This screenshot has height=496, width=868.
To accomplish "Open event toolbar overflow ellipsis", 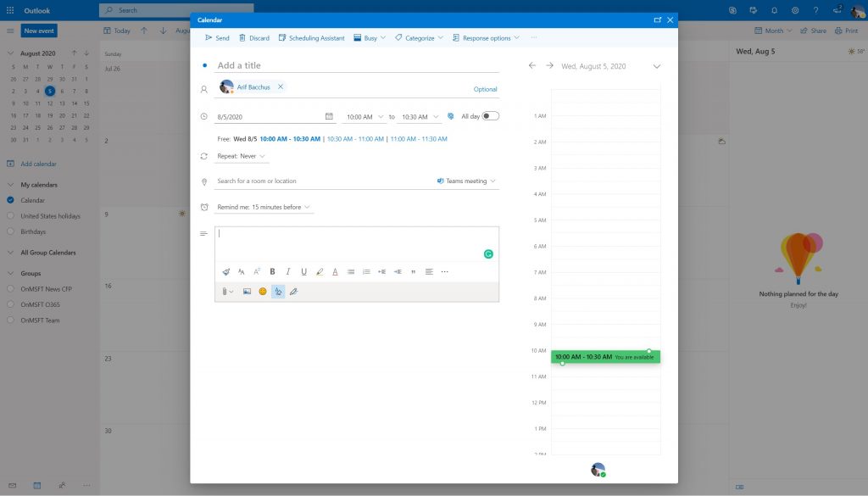I will (x=534, y=37).
